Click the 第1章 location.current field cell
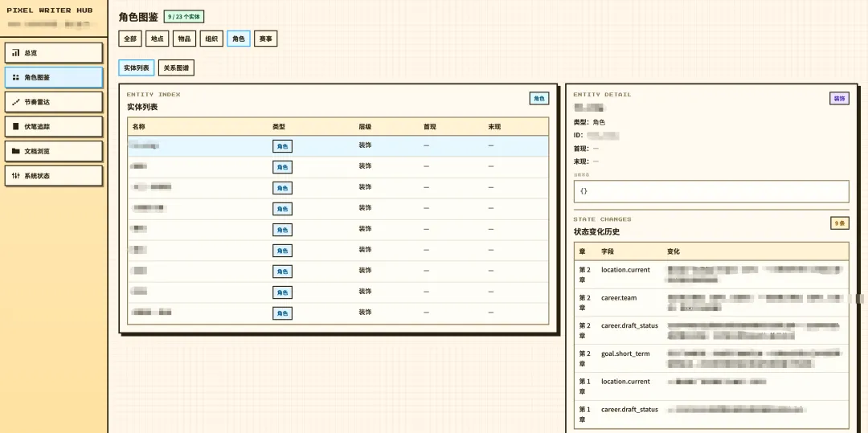This screenshot has height=433, width=868. point(625,382)
